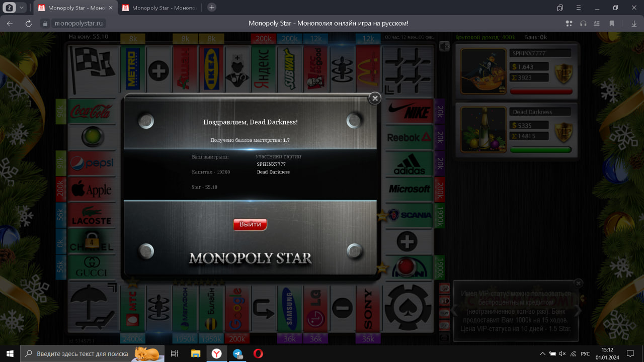Viewport: 644px width, 362px height.
Task: Click the Reebok board cell
Action: (409, 137)
